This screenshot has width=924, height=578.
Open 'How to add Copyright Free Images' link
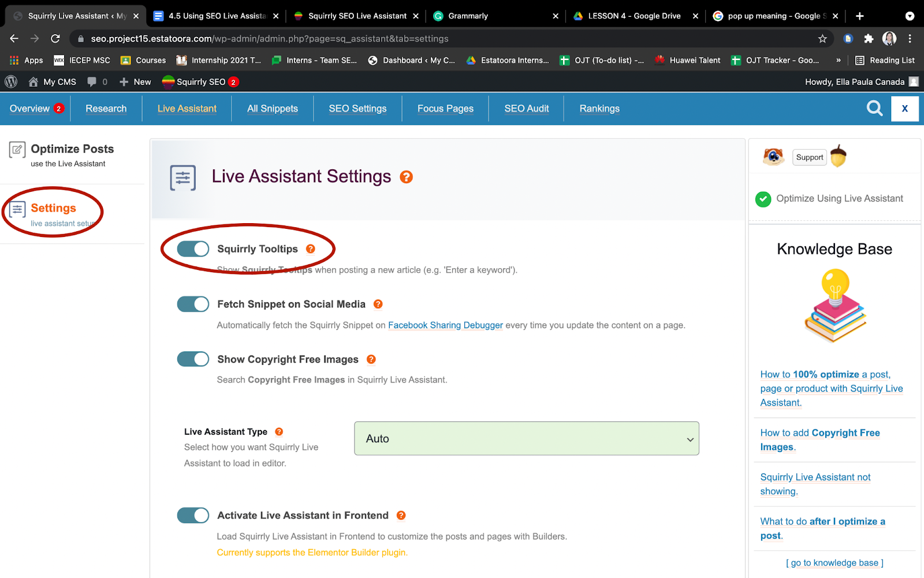[x=820, y=440]
